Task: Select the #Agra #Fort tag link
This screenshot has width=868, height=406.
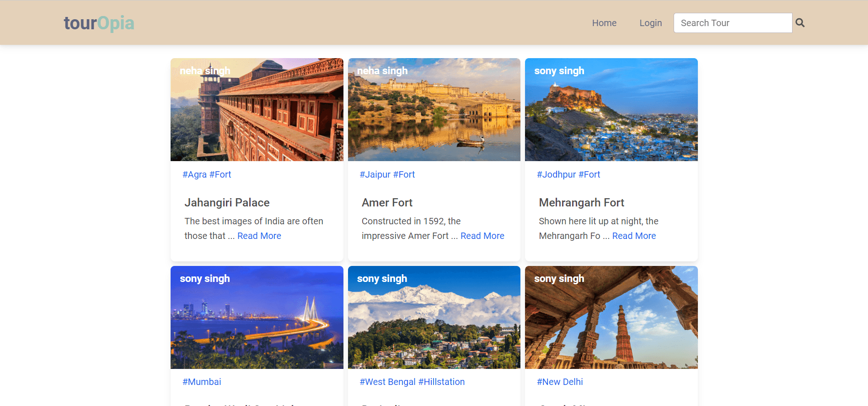Action: (x=207, y=174)
